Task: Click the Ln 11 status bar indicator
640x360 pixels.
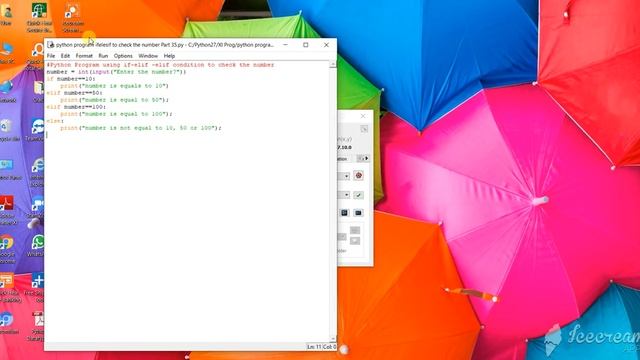Action: tap(314, 347)
